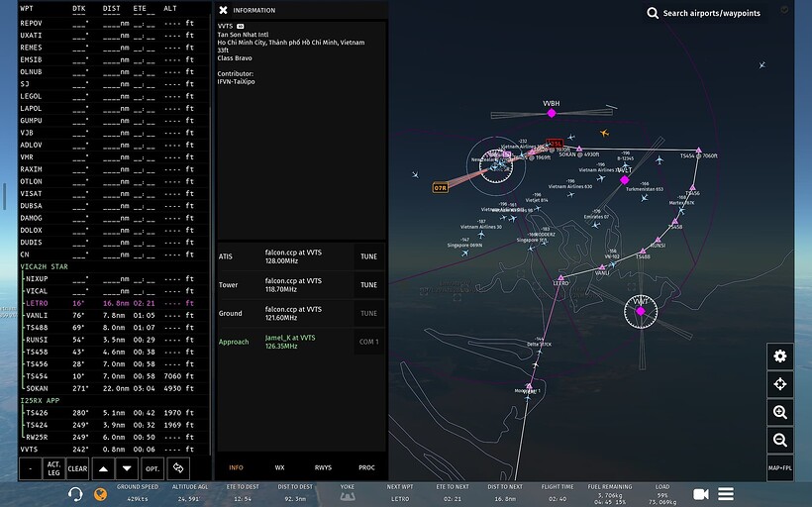Reverse the flight plan with swap icon
This screenshot has width=812, height=507.
178,468
